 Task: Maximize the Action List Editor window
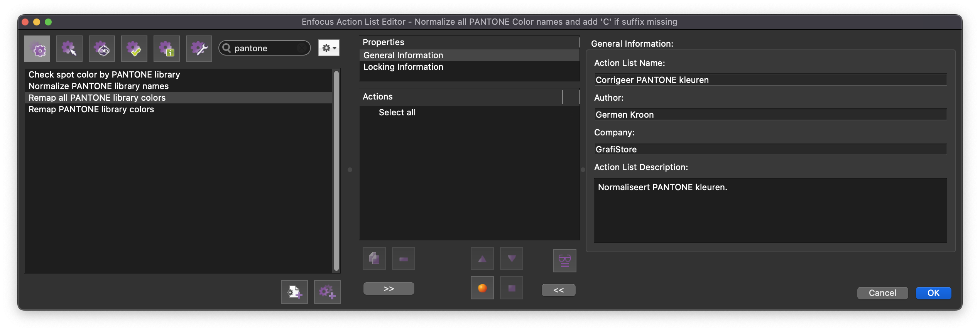pyautogui.click(x=48, y=22)
